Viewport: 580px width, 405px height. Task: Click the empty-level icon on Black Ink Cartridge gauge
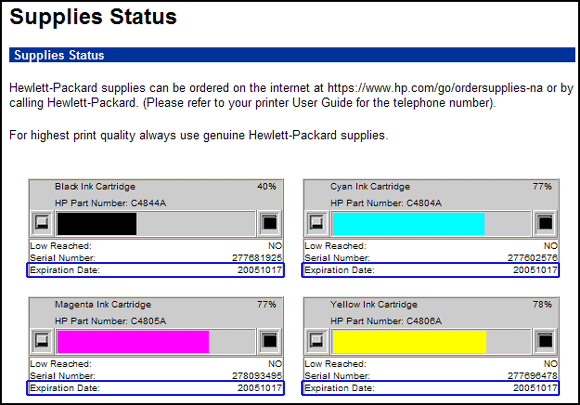pos(42,223)
